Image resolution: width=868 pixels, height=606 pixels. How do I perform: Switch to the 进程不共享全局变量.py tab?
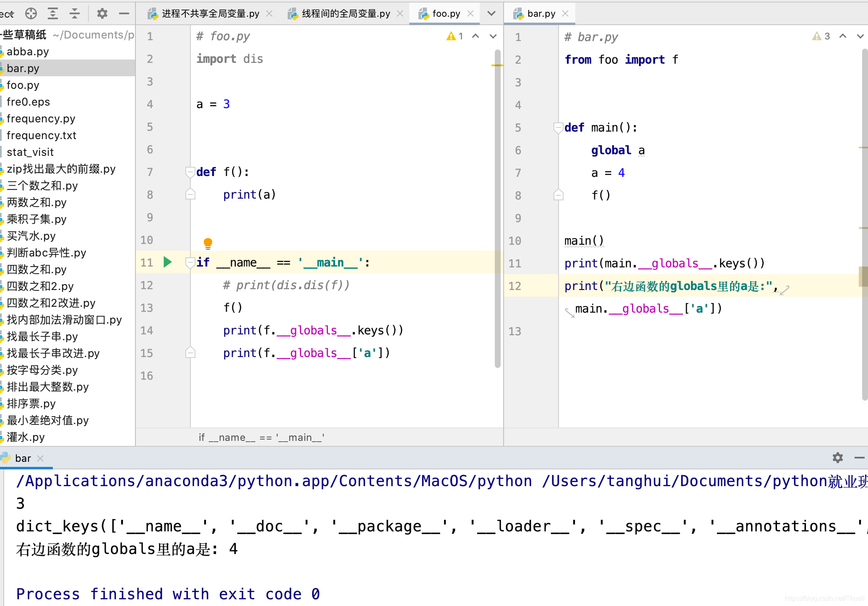coord(210,13)
